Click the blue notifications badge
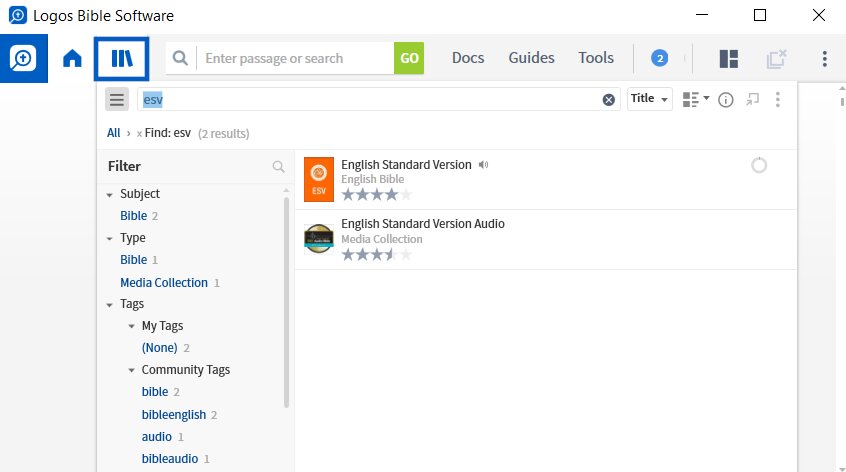The image size is (846, 472). [x=659, y=58]
